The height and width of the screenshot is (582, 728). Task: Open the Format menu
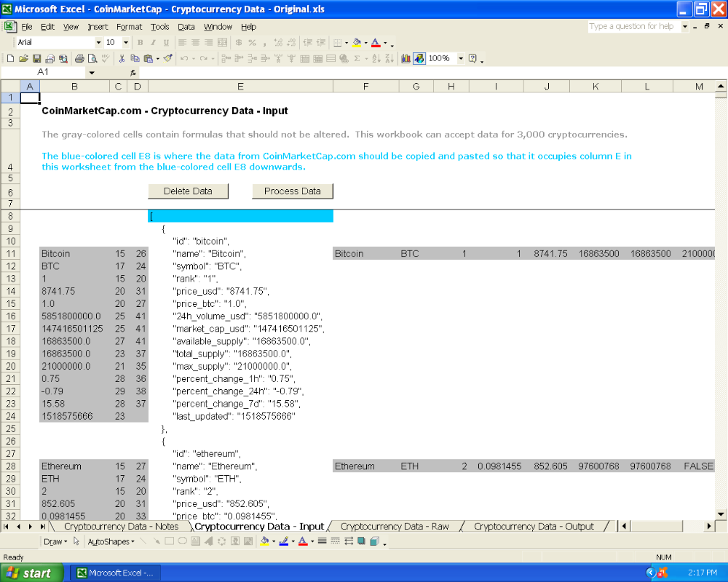(x=129, y=27)
